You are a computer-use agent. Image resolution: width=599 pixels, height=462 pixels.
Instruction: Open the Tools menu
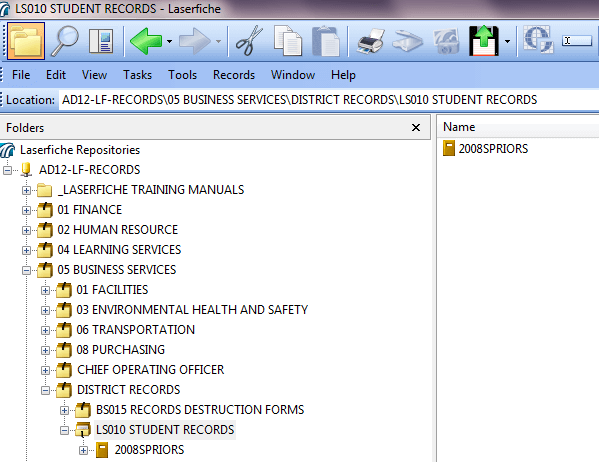183,75
